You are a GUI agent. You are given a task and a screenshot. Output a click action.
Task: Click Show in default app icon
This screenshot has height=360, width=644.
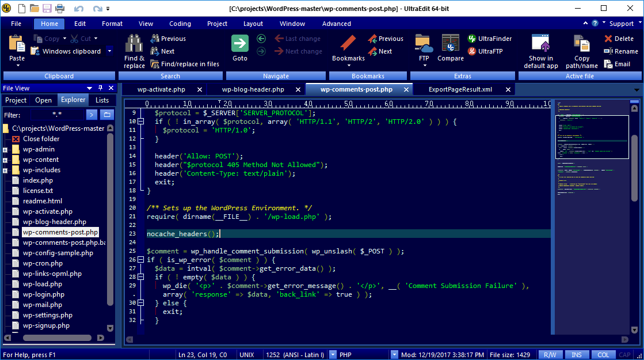coord(540,44)
